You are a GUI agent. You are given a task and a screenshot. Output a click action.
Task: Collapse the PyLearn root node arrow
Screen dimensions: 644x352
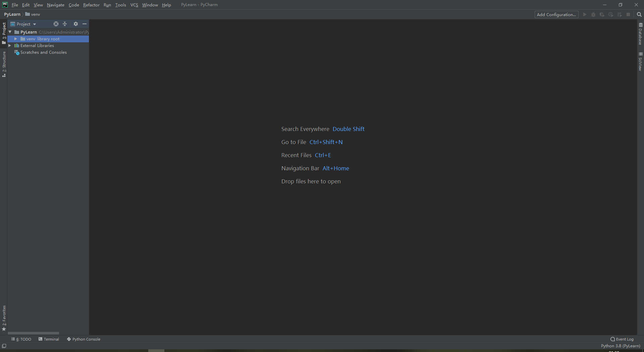click(10, 32)
